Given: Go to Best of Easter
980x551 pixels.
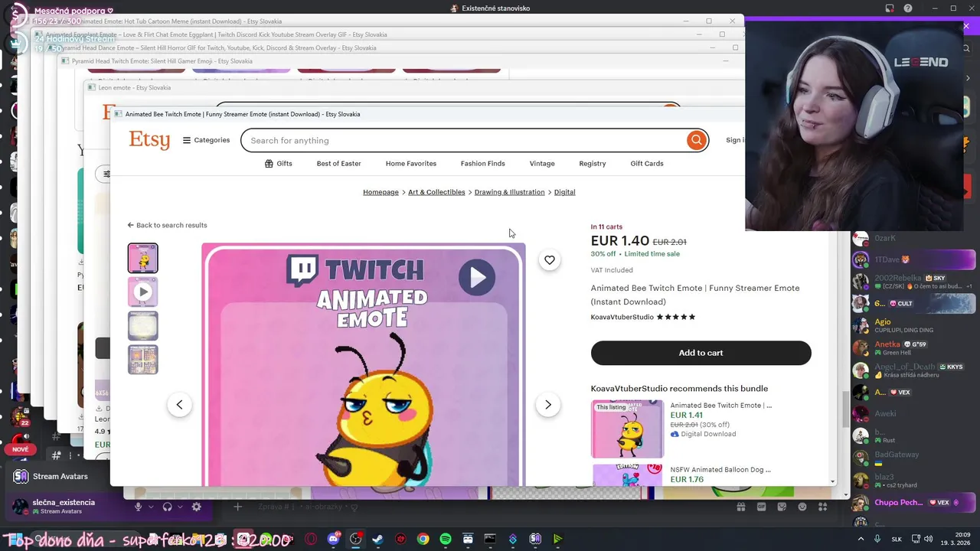Looking at the screenshot, I should [338, 163].
